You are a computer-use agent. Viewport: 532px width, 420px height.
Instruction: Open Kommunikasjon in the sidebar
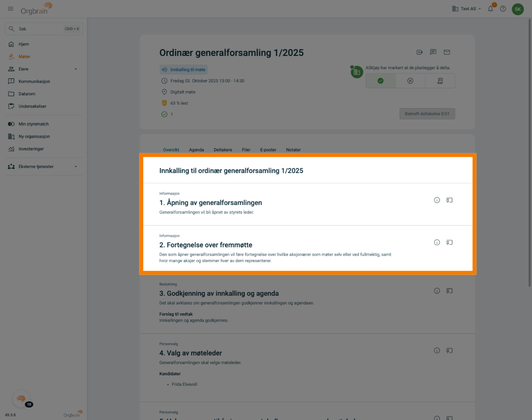pyautogui.click(x=34, y=82)
